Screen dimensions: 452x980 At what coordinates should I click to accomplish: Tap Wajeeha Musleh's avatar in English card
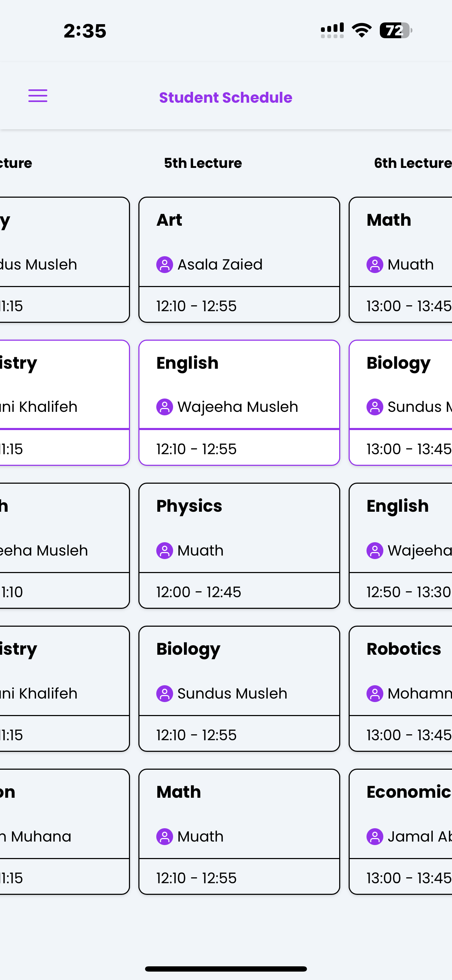164,407
